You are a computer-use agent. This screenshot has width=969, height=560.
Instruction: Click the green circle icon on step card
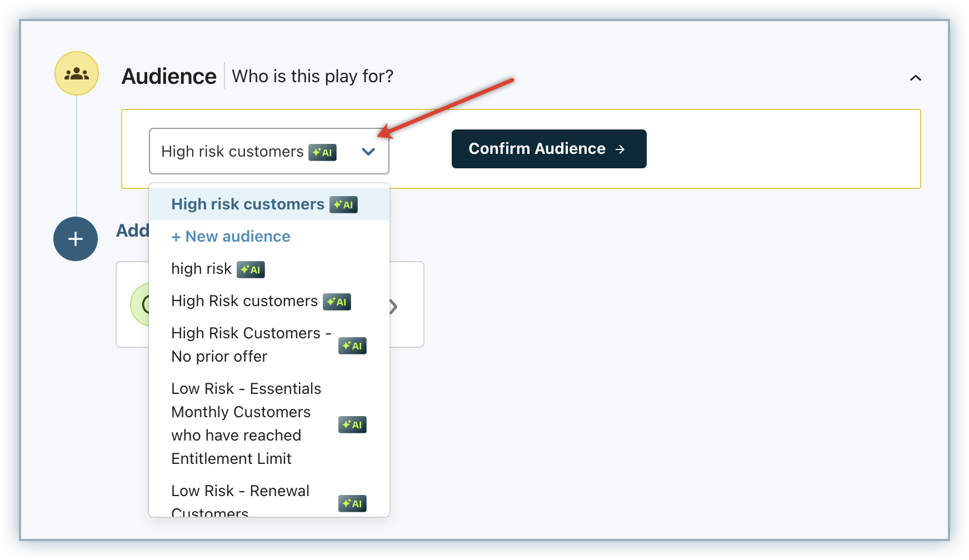(140, 304)
